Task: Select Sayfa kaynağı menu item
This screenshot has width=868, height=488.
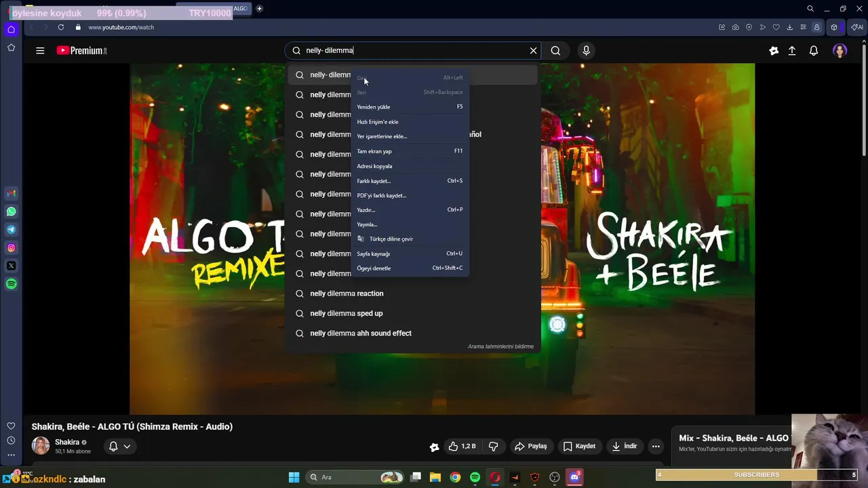Action: [410, 253]
